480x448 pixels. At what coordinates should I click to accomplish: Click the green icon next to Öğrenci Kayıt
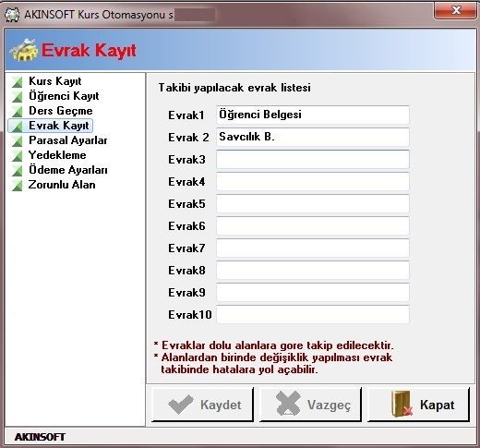click(x=18, y=97)
